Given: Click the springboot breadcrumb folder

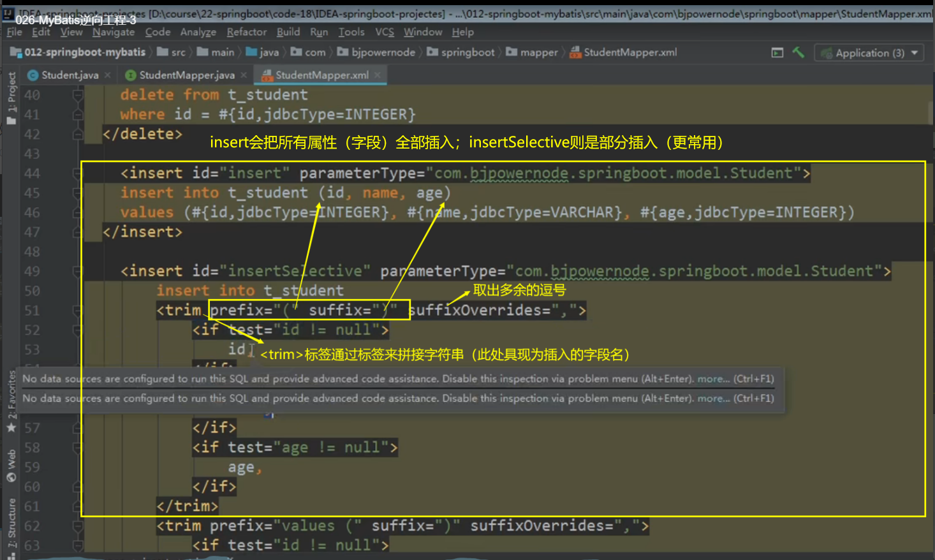Looking at the screenshot, I should [460, 52].
